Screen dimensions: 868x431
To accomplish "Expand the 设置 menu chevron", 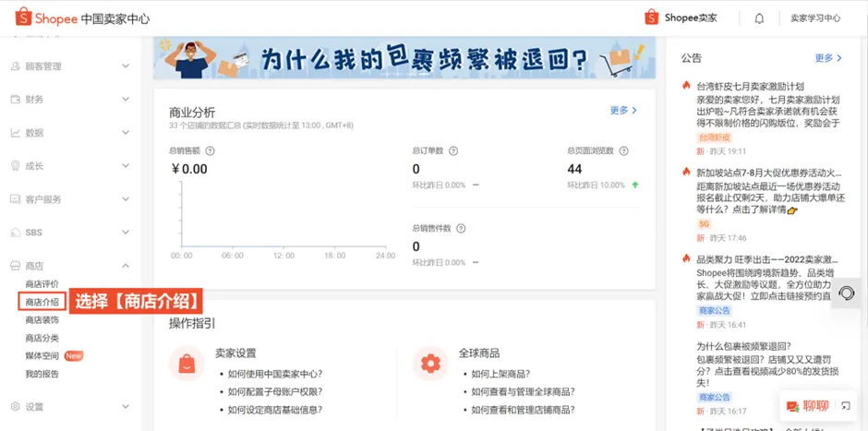I will (x=126, y=407).
